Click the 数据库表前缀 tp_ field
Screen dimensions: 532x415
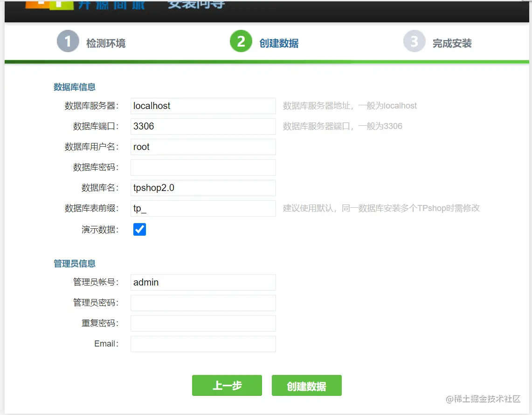[203, 208]
